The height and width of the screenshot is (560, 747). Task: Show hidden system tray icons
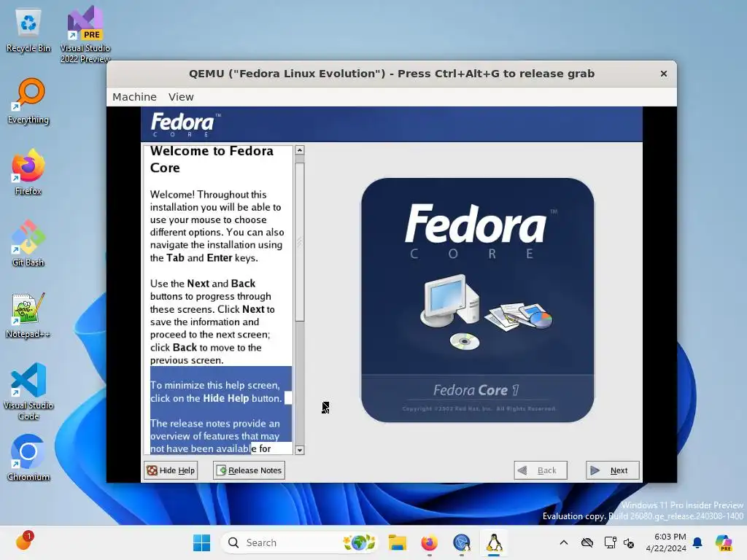pos(564,542)
